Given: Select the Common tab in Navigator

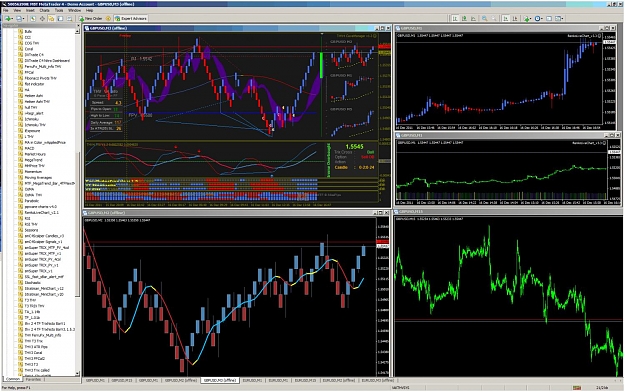Looking at the screenshot, I should (x=13, y=379).
